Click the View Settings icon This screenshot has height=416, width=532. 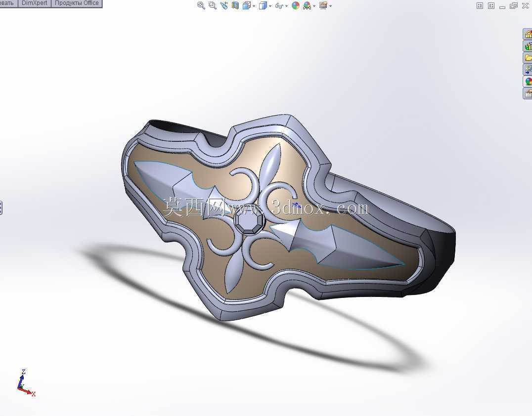[x=323, y=5]
